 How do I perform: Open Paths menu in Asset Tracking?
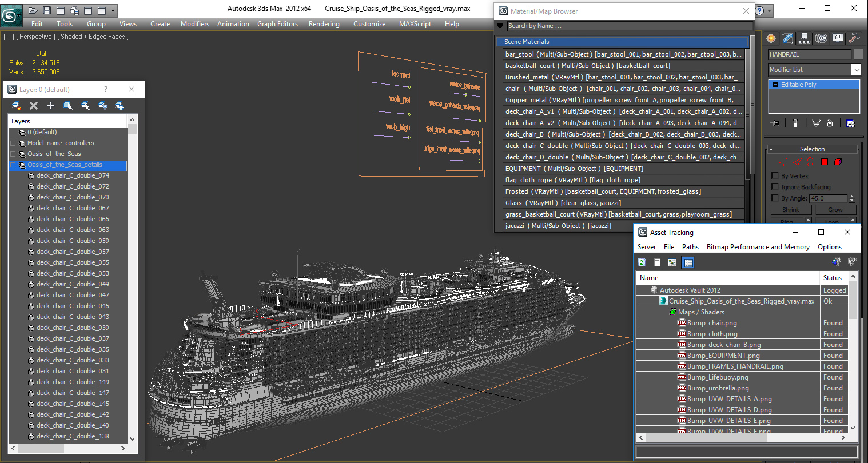(690, 247)
